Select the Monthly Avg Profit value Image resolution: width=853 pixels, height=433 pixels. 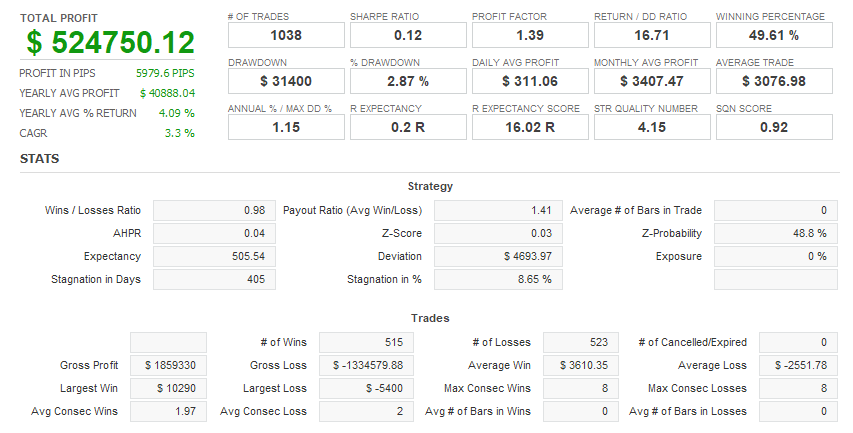(652, 81)
